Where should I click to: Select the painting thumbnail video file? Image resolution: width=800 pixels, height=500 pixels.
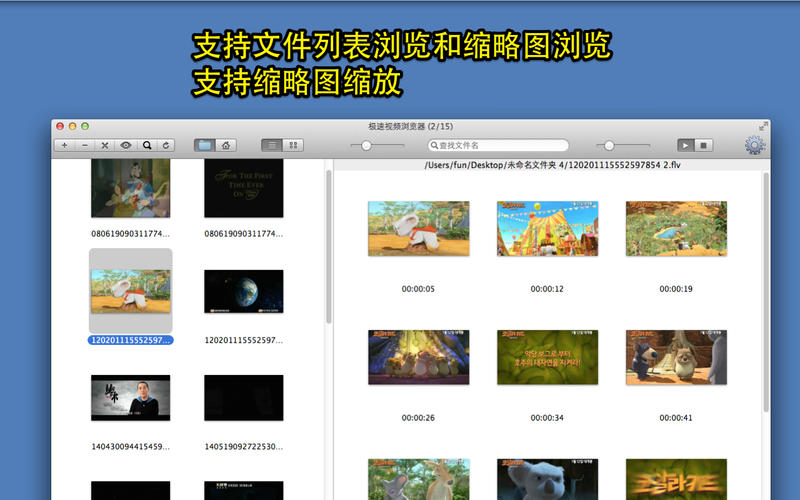(x=131, y=188)
